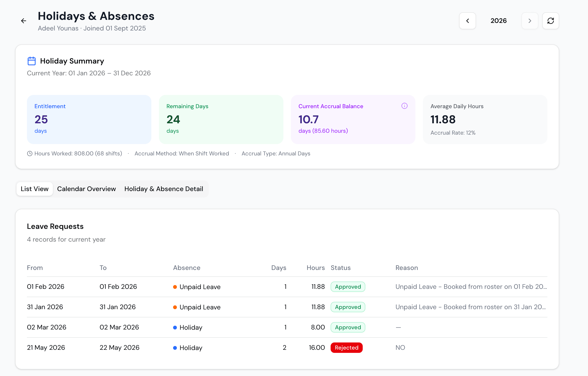Click the Reason column header
588x376 pixels.
coord(407,268)
